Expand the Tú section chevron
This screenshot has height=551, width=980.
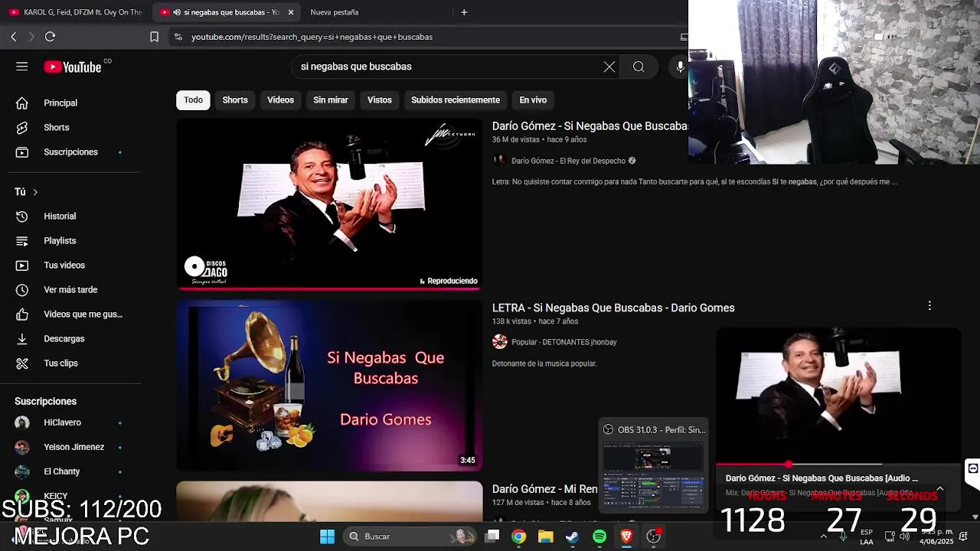(x=35, y=192)
